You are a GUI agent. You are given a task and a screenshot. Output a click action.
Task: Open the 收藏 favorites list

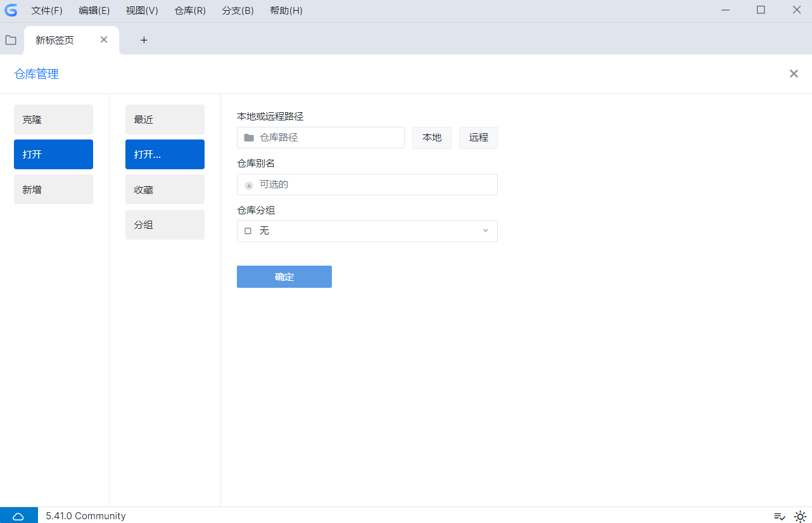(165, 189)
